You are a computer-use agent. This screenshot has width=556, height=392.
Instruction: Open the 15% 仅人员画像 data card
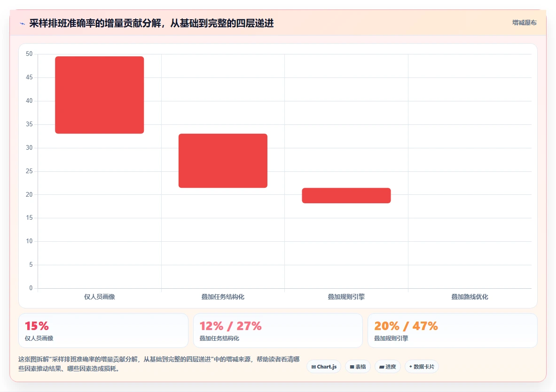click(103, 331)
